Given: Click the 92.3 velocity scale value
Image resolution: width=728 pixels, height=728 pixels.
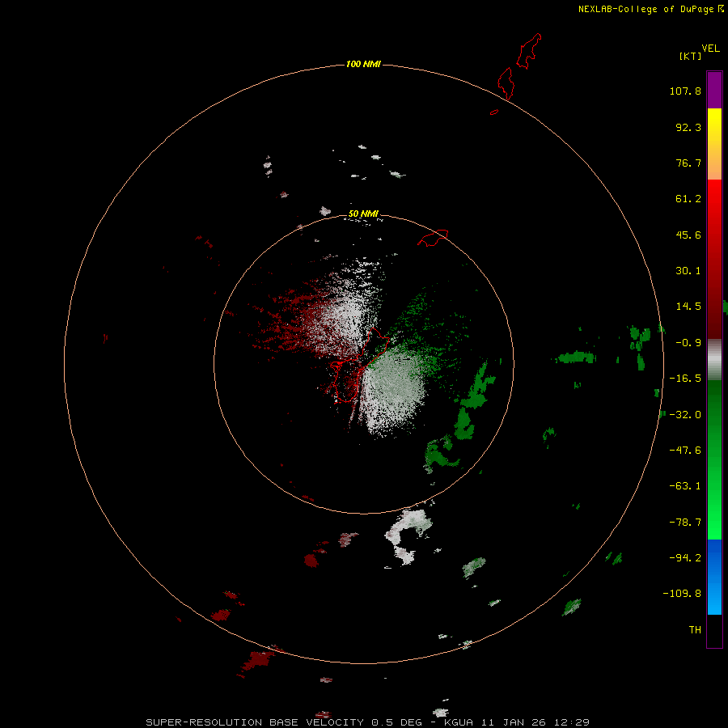Looking at the screenshot, I should (688, 127).
